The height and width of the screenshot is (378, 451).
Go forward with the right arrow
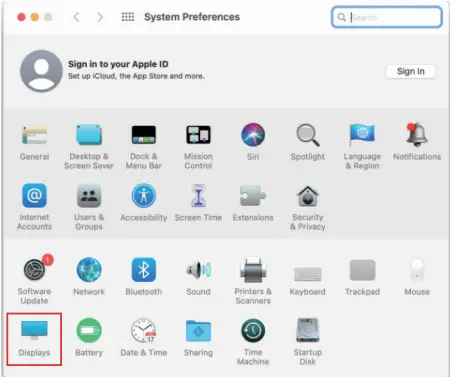coord(100,17)
